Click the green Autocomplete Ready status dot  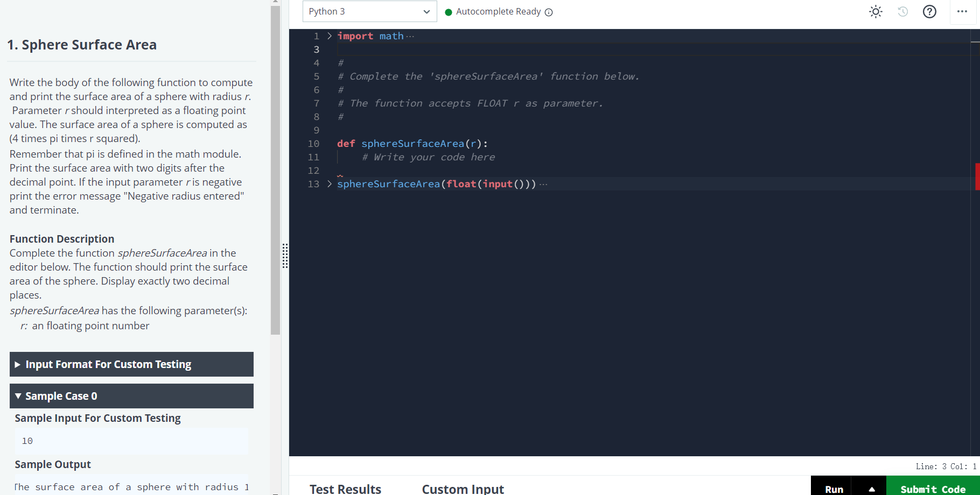click(449, 11)
